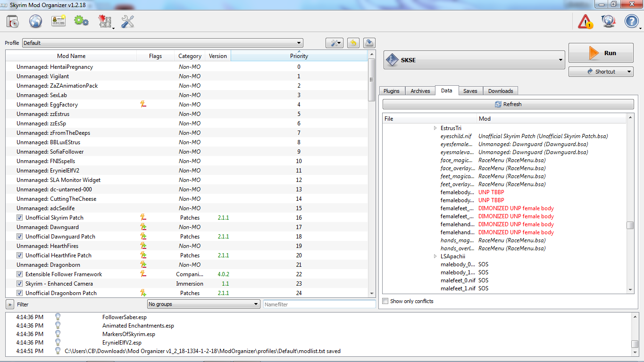Toggle Skyrim - Enhanced Camera checkbox

pos(19,284)
